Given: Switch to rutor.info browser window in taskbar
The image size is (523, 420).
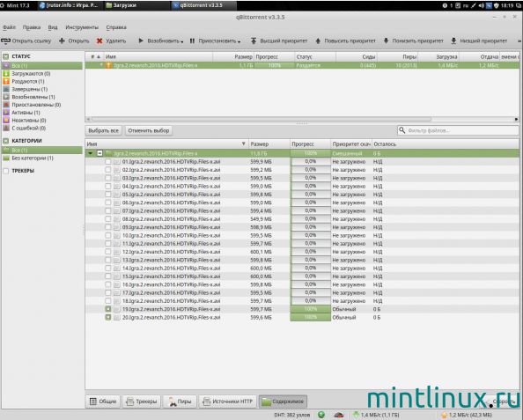Looking at the screenshot, I should click(x=70, y=5).
